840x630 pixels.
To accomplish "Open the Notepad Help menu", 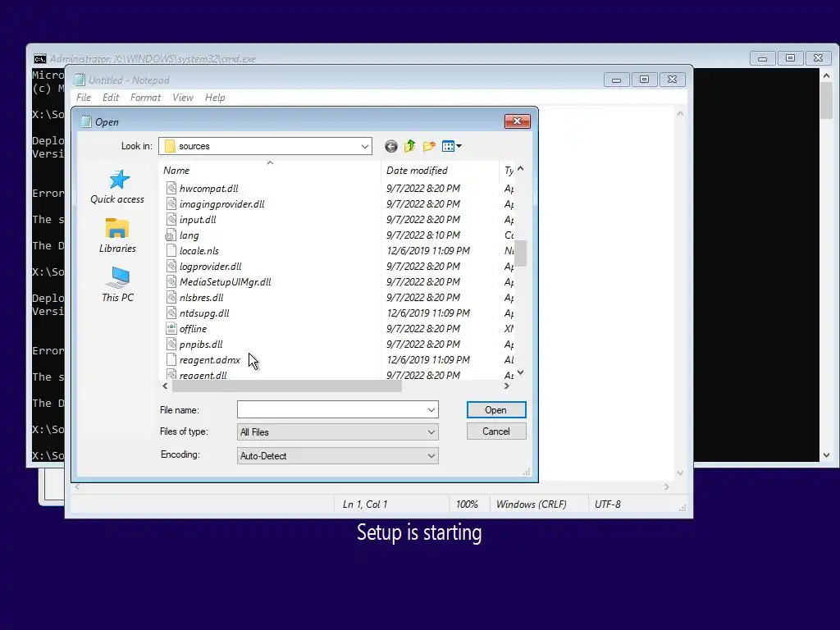I will [215, 98].
